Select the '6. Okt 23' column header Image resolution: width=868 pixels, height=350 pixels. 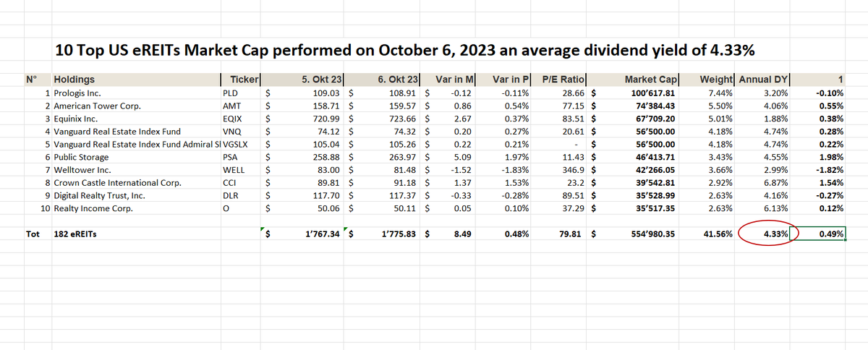pyautogui.click(x=399, y=80)
